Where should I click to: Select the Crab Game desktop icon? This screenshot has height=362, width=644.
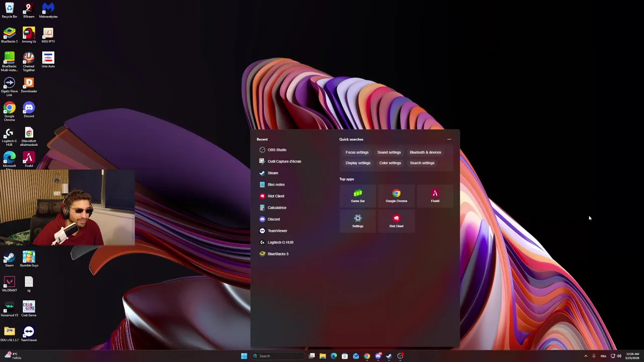coord(29,309)
